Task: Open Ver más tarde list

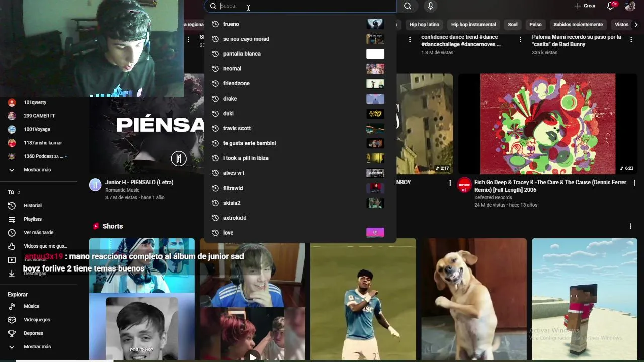Action: (39, 233)
